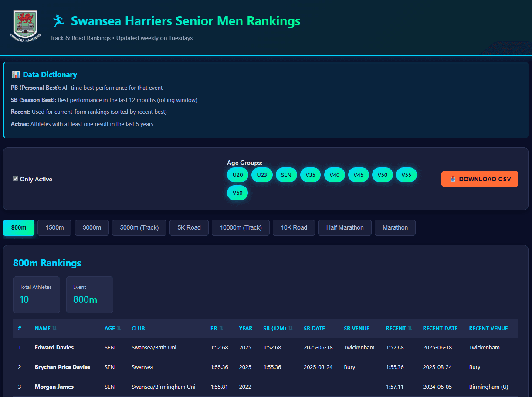The width and height of the screenshot is (532, 397).
Task: Click athlete name Edward Davies
Action: [x=54, y=347]
